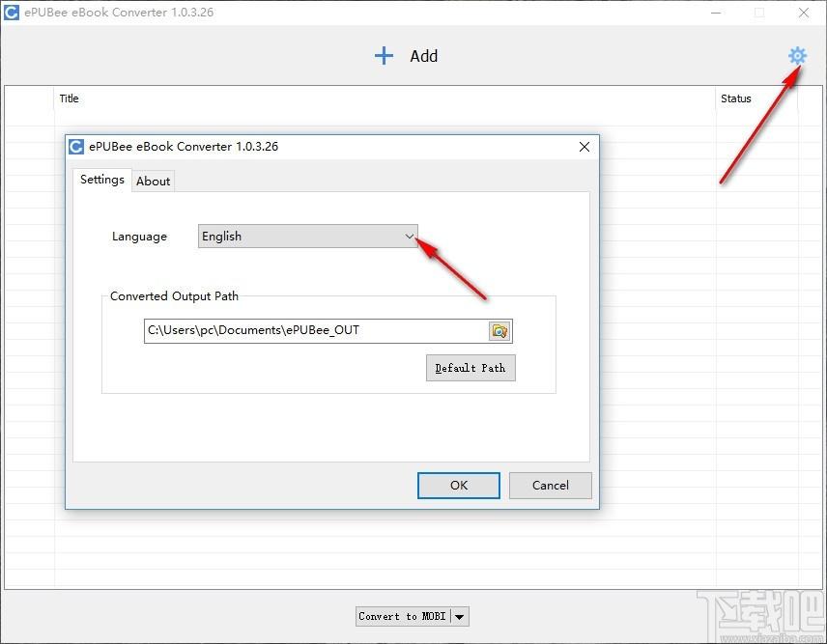Click the Converted Output Path group label

[174, 296]
